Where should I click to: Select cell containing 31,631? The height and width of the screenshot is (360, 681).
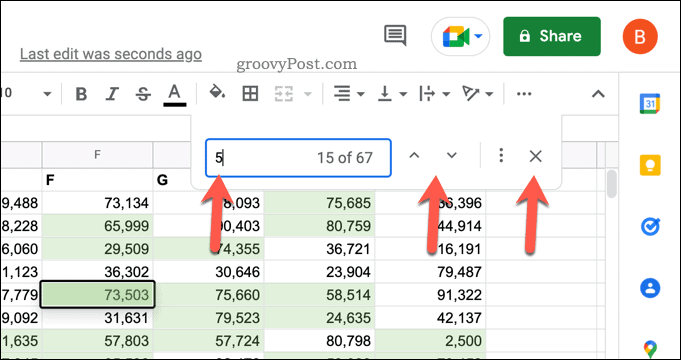pos(97,318)
